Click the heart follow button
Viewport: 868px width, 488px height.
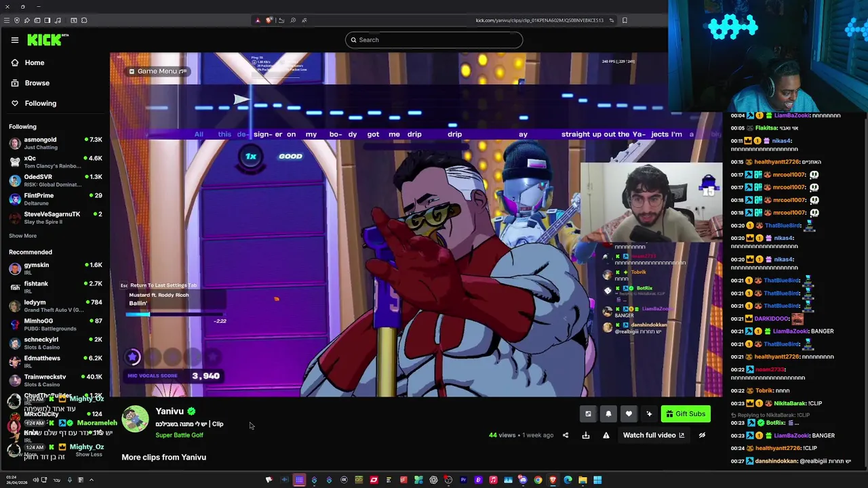[x=629, y=414]
